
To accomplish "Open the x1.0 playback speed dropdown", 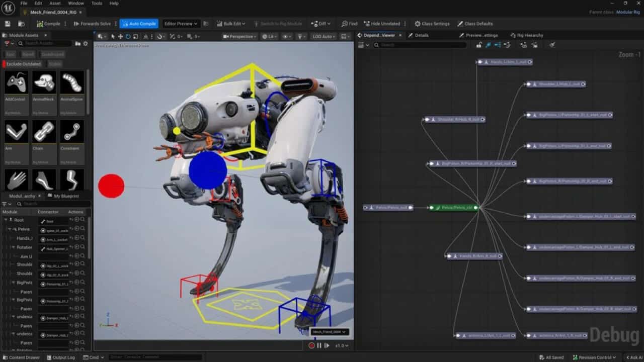I will click(x=342, y=345).
